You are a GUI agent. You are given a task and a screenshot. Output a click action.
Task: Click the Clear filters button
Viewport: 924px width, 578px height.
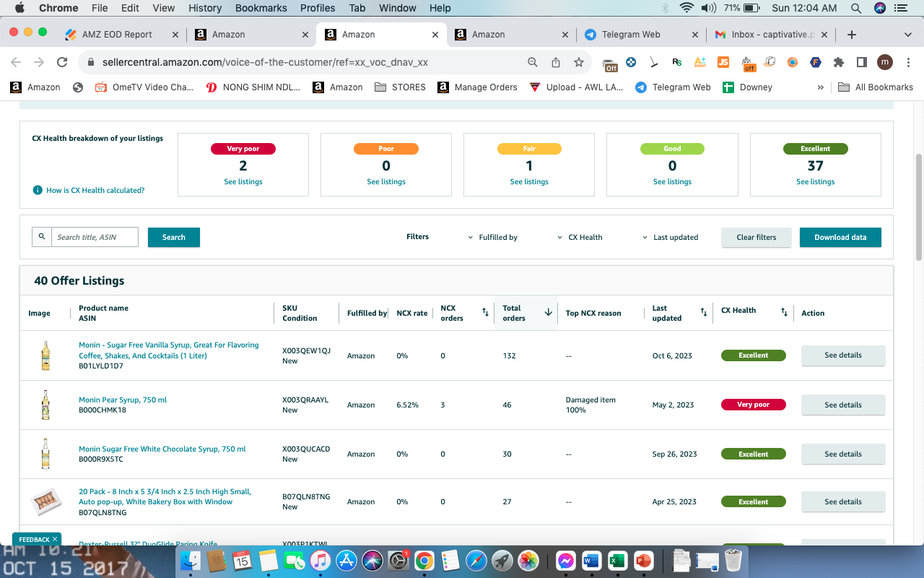[757, 237]
